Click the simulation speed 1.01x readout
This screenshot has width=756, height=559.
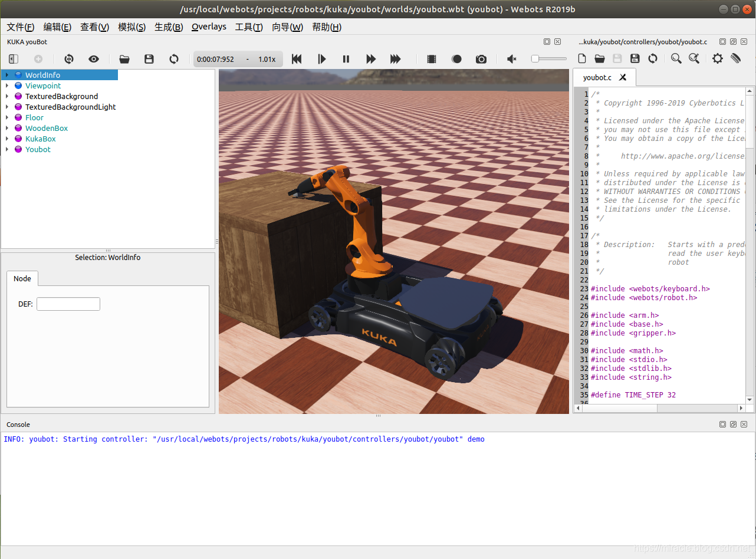[x=267, y=60]
